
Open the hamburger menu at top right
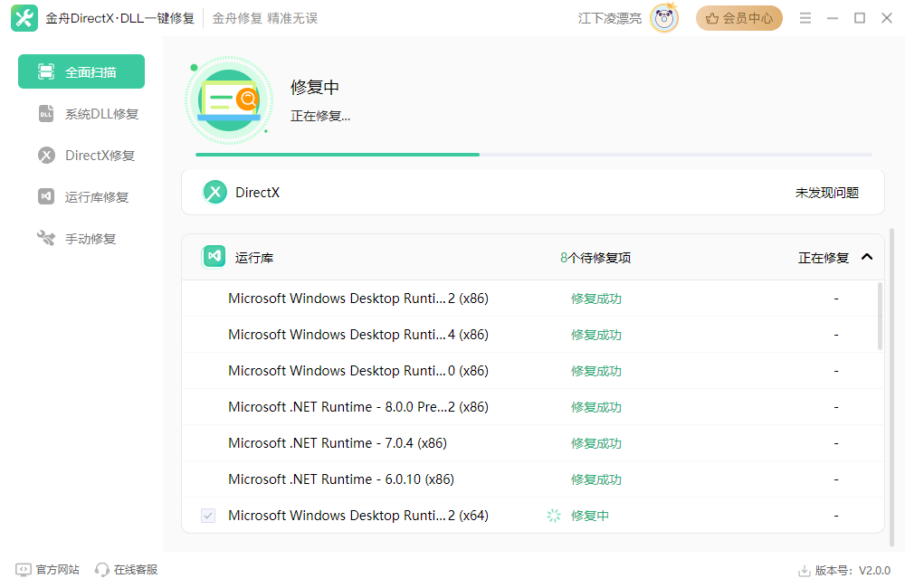pos(805,17)
